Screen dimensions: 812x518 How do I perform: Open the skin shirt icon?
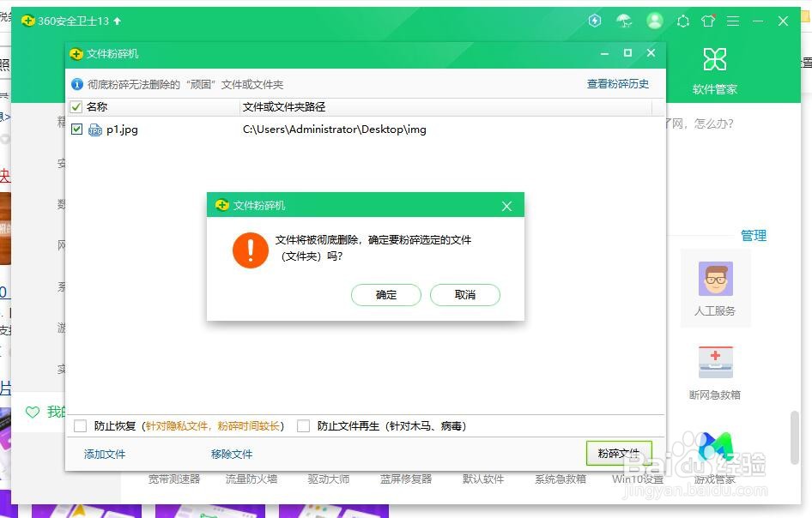tap(708, 21)
